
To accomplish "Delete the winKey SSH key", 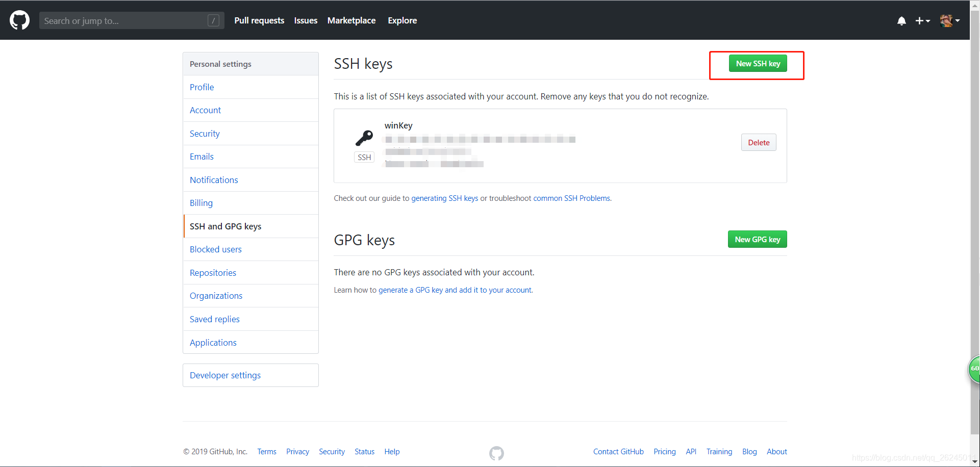I will (x=759, y=143).
